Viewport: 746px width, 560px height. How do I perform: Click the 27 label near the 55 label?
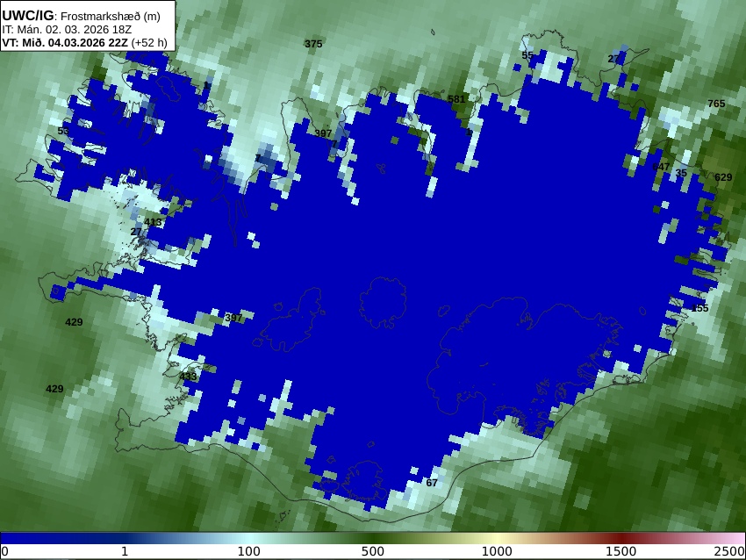point(613,59)
